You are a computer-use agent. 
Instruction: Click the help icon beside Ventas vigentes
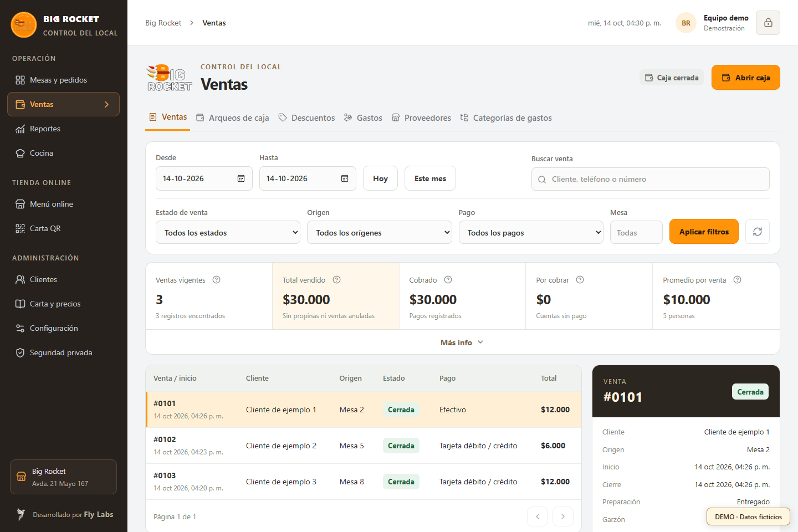tap(217, 280)
